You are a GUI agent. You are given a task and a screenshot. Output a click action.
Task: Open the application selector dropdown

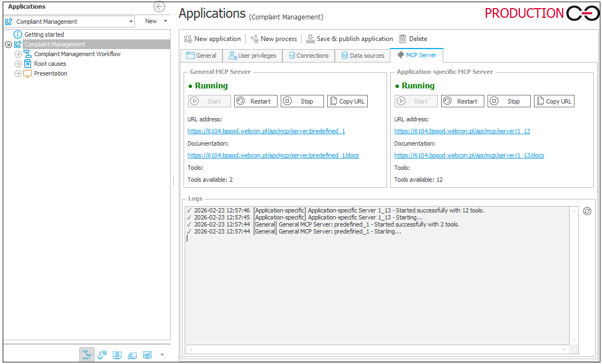131,22
